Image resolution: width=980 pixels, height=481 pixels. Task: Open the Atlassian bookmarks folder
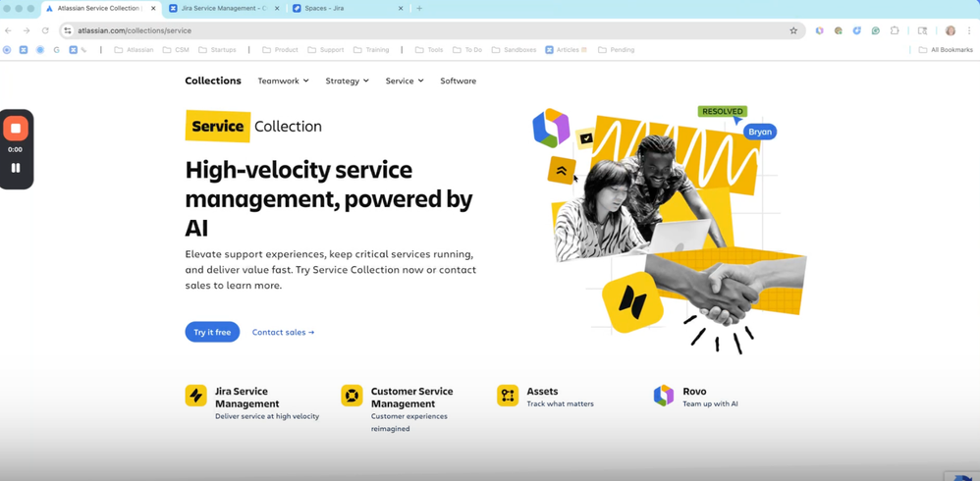[134, 50]
